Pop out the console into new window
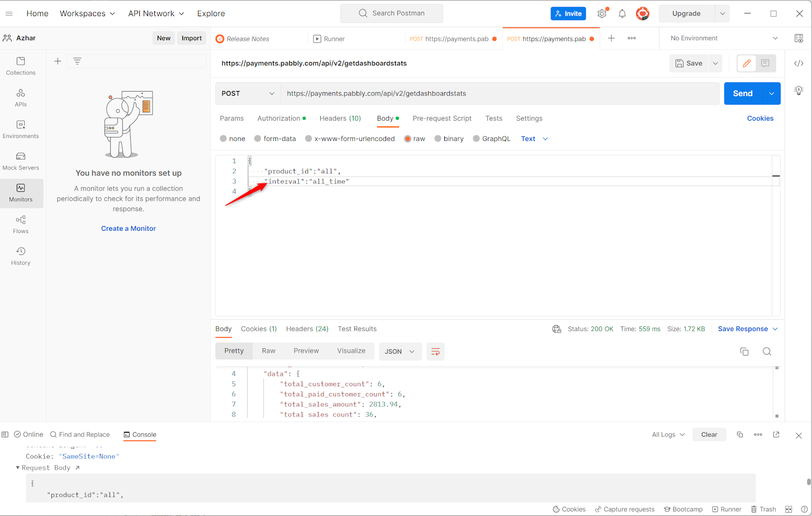Screen dimensions: 812x516 coord(776,434)
